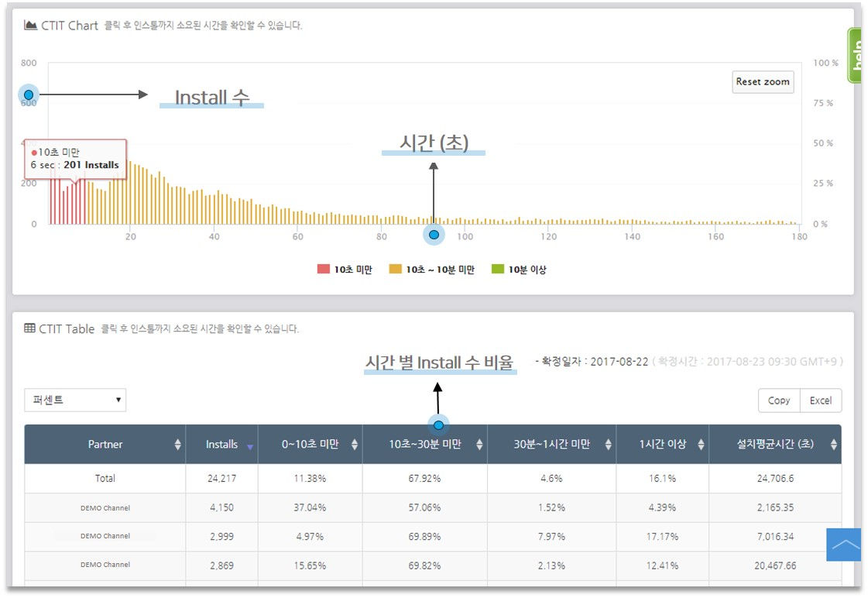Sort by the 0~10초 미만 column arrows
Screen dimensions: 868x598
click(x=355, y=444)
